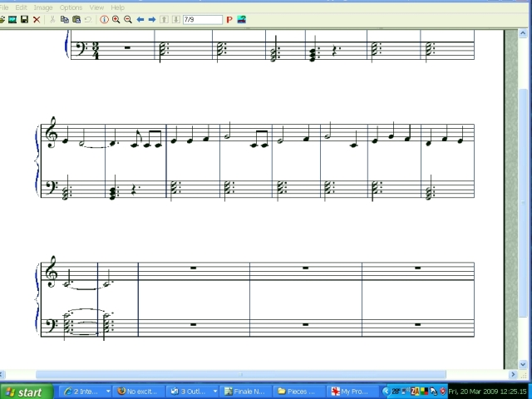The width and height of the screenshot is (532, 399).
Task: Zoom in using the magnifier plus icon
Action: (x=116, y=19)
